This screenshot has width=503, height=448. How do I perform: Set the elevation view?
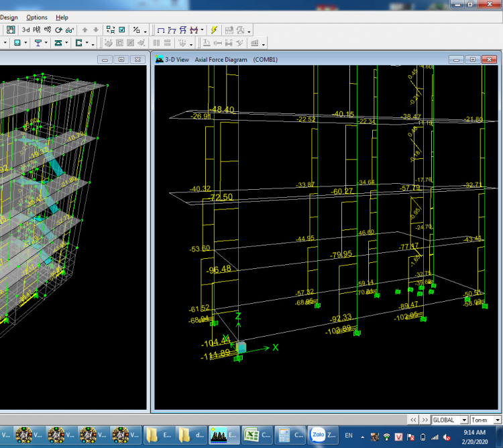coord(48,30)
